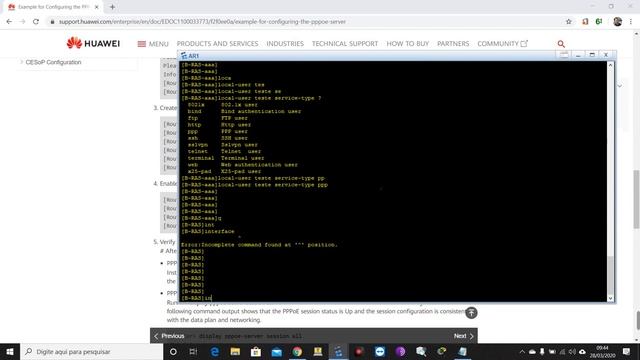Open Microsoft Store from taskbar
This screenshot has width=640, height=360.
point(256,351)
